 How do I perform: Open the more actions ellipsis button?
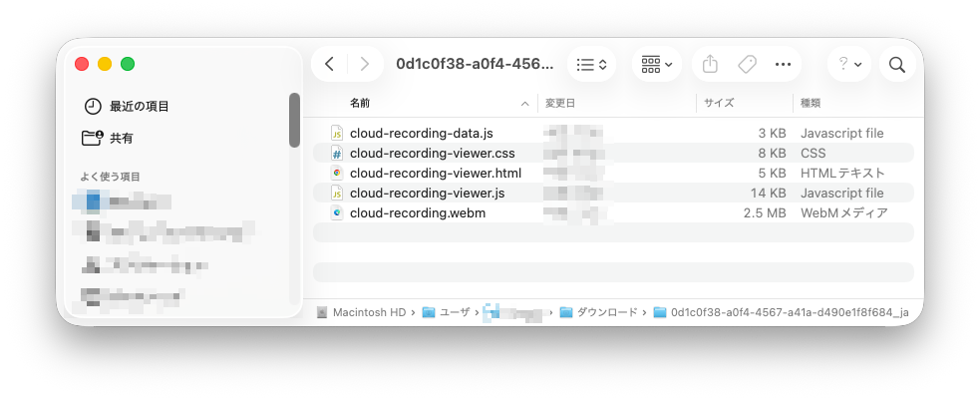[783, 65]
